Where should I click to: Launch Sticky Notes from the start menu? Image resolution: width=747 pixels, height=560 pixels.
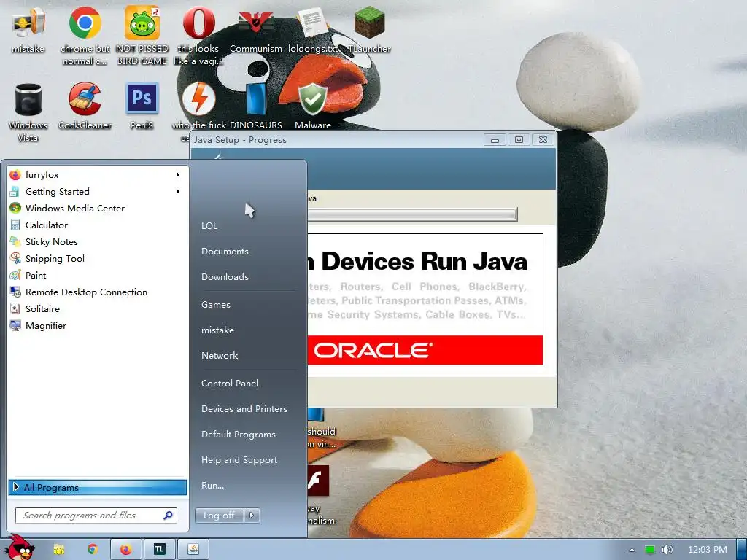[98, 242]
